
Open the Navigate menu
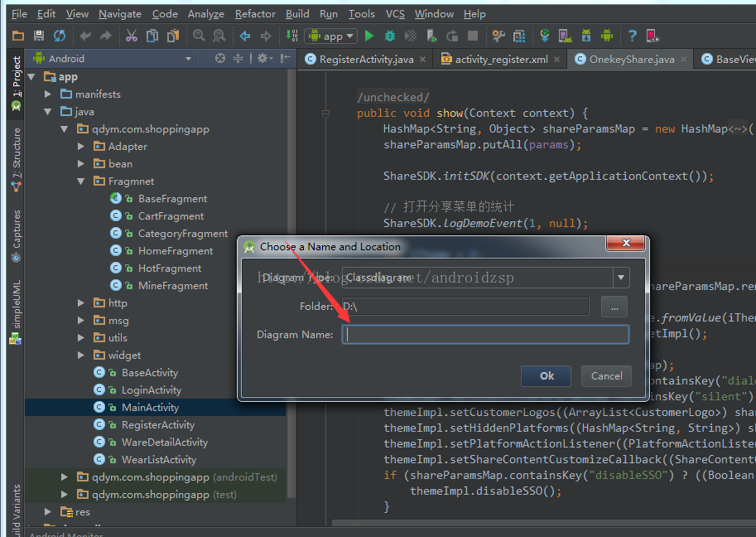point(120,14)
